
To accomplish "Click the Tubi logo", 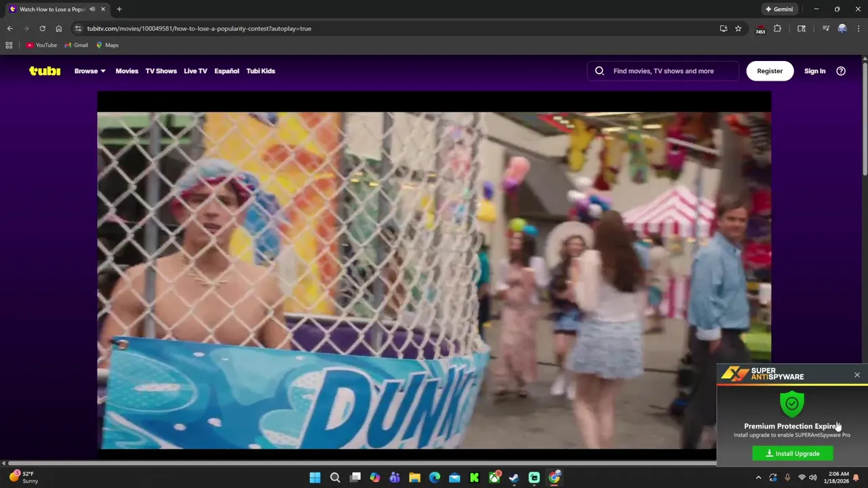I will coord(45,70).
